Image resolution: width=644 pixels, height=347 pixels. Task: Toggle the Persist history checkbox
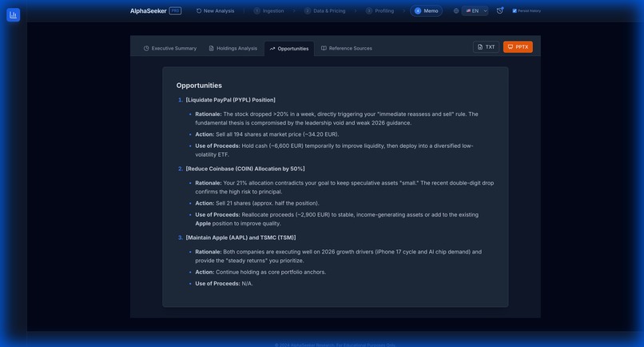point(515,11)
